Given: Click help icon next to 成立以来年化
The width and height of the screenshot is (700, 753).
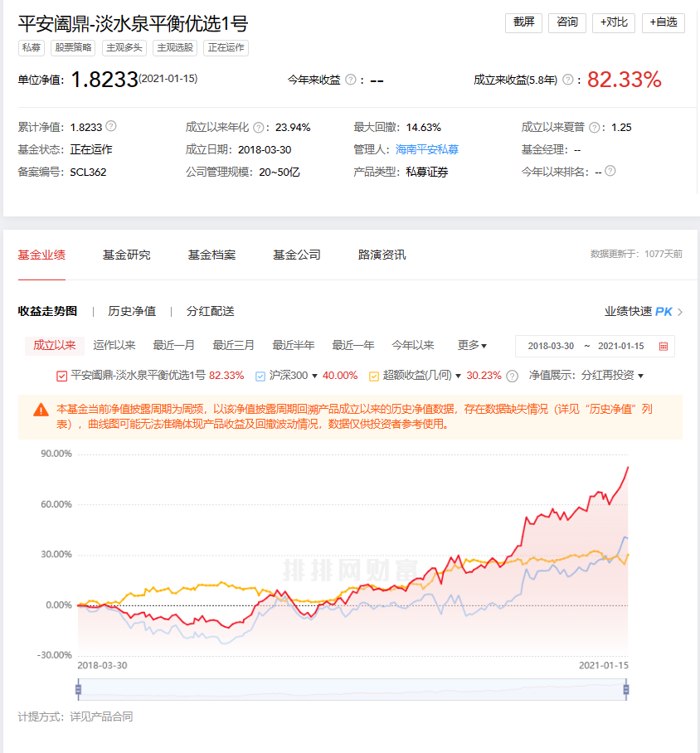Looking at the screenshot, I should point(259,127).
